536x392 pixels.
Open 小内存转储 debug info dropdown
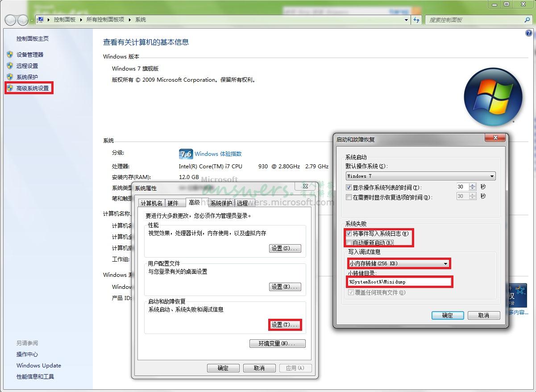pyautogui.click(x=399, y=263)
